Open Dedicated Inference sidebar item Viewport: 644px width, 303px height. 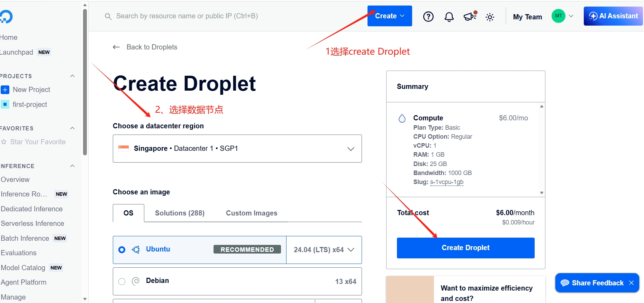[x=32, y=209]
